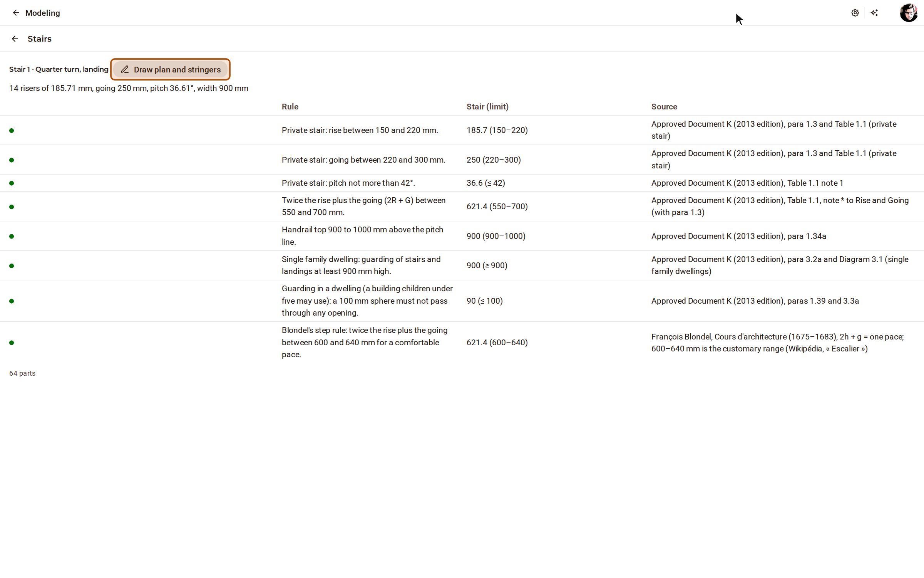
Task: Click value '90 (≤ 100)'
Action: 485,301
